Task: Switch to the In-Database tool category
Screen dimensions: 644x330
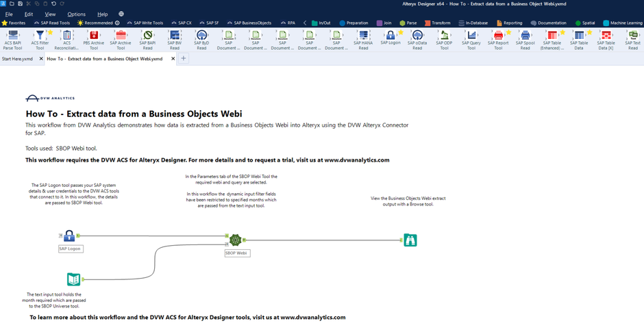Action: click(473, 23)
